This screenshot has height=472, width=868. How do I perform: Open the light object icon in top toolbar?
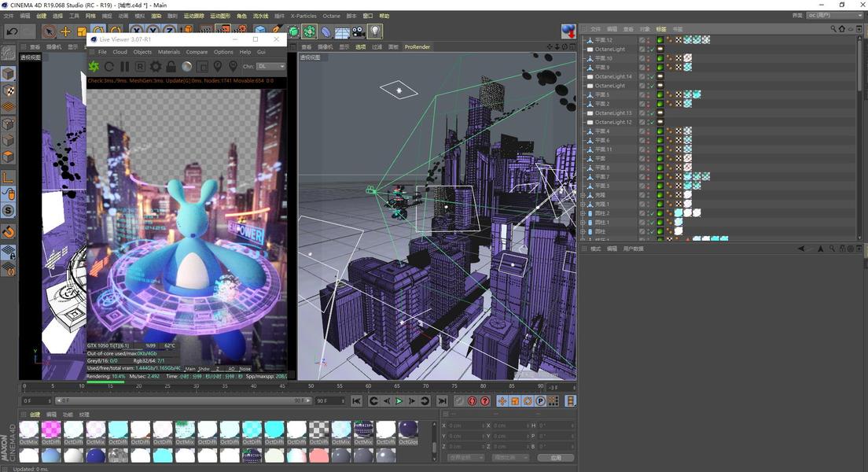point(375,31)
